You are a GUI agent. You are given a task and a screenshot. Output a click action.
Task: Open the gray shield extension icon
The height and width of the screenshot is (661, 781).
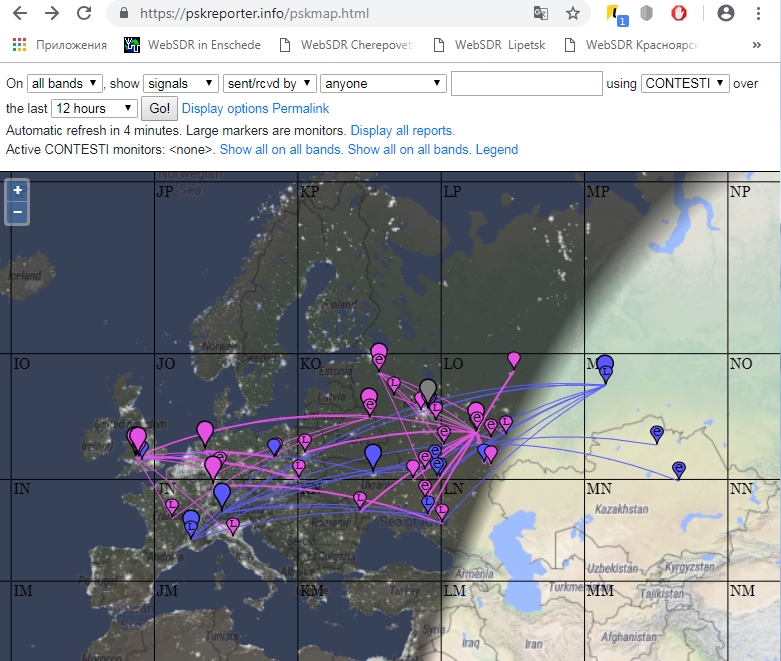click(647, 13)
